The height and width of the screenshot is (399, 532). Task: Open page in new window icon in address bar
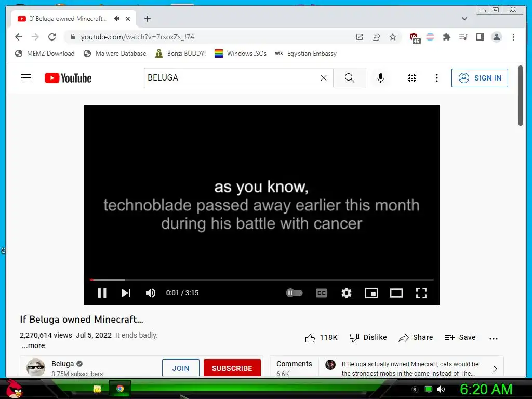click(360, 37)
